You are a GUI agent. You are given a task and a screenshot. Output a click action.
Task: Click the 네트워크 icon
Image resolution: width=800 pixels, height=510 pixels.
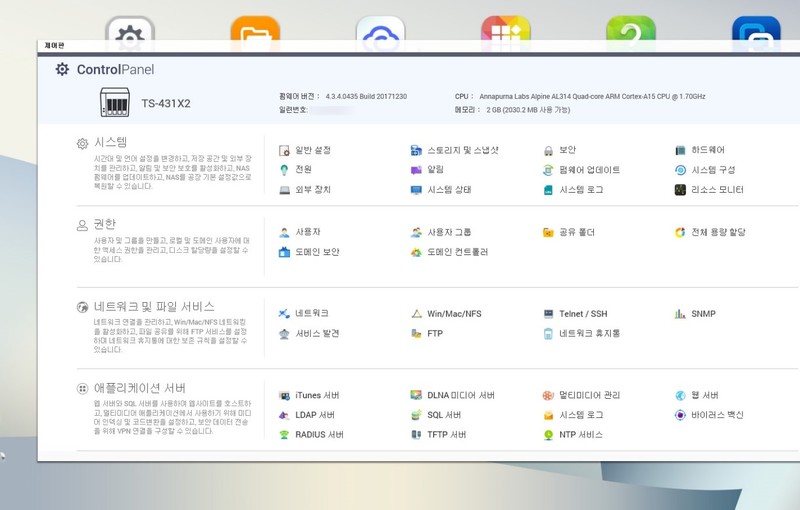point(284,314)
